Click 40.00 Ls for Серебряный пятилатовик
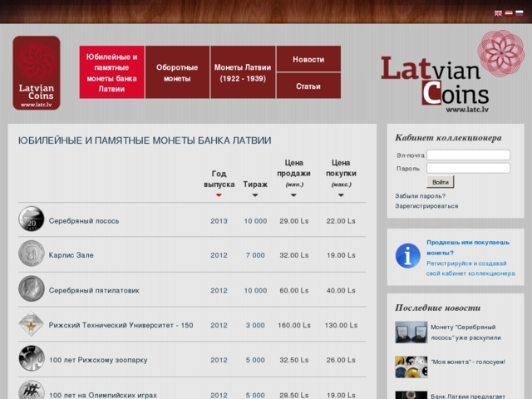The height and width of the screenshot is (399, 532). click(341, 290)
